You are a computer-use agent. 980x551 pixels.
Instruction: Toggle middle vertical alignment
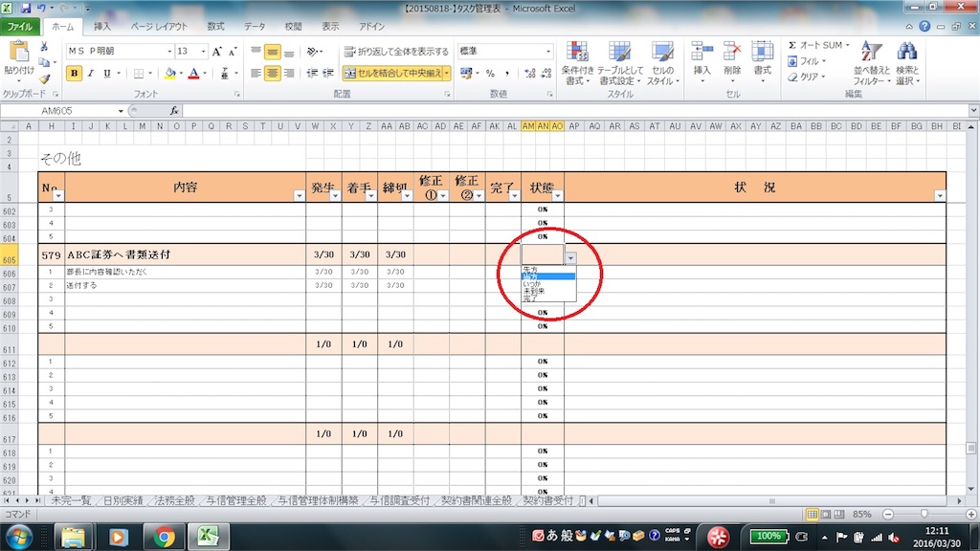(x=272, y=52)
